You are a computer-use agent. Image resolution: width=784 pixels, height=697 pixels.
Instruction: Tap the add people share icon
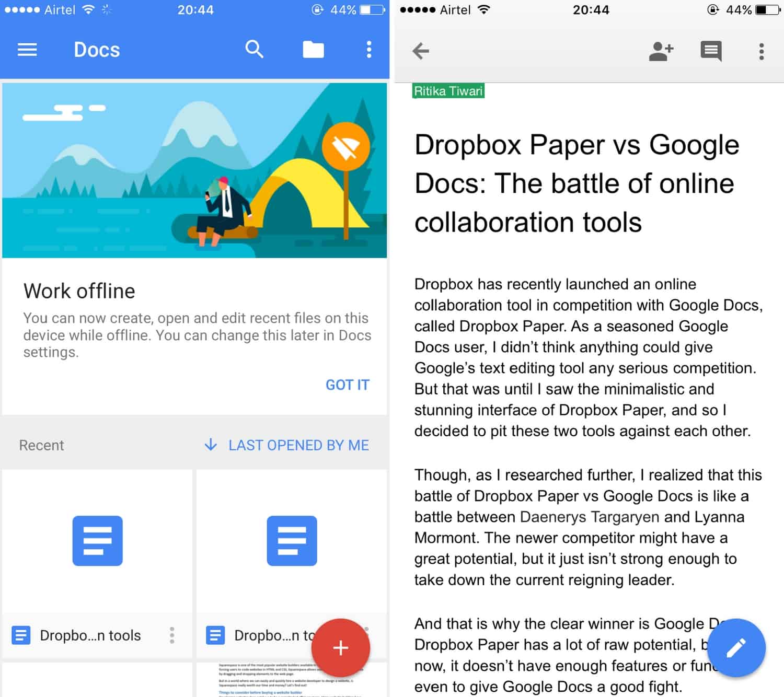[x=661, y=51]
